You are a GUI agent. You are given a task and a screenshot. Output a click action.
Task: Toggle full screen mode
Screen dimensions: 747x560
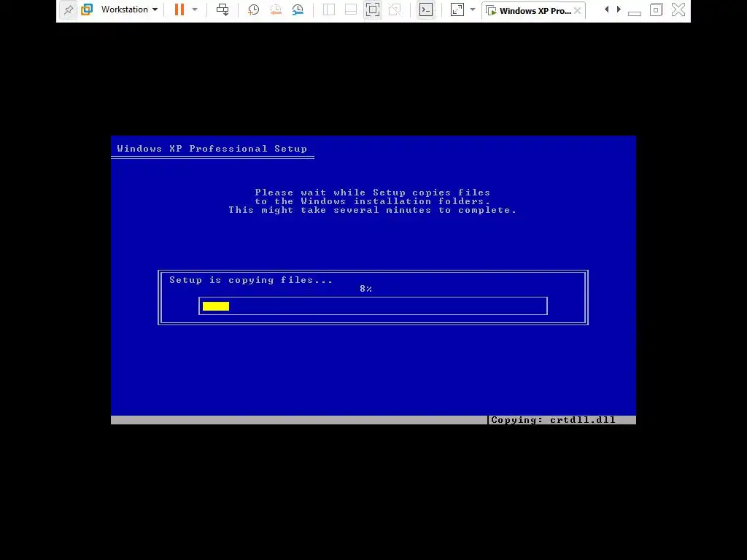[373, 9]
